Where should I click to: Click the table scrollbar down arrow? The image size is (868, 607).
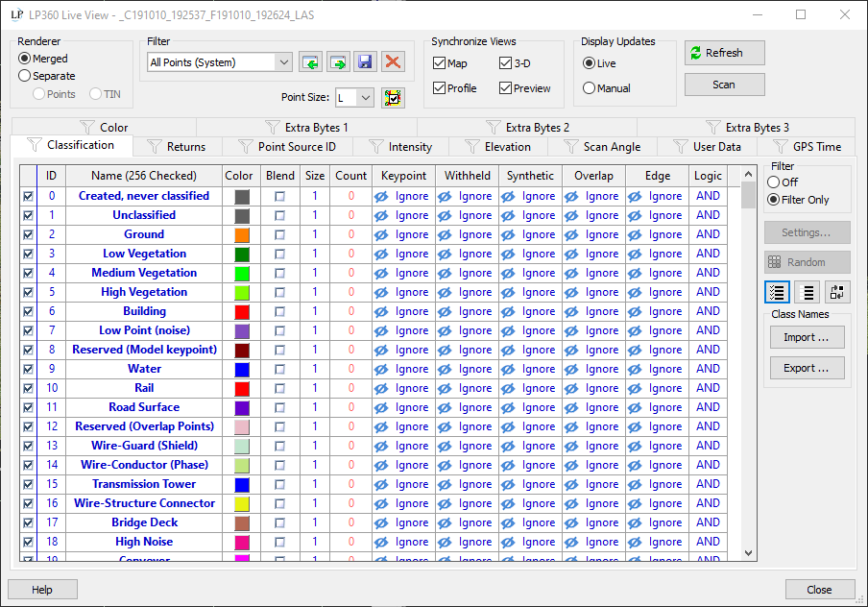click(748, 552)
